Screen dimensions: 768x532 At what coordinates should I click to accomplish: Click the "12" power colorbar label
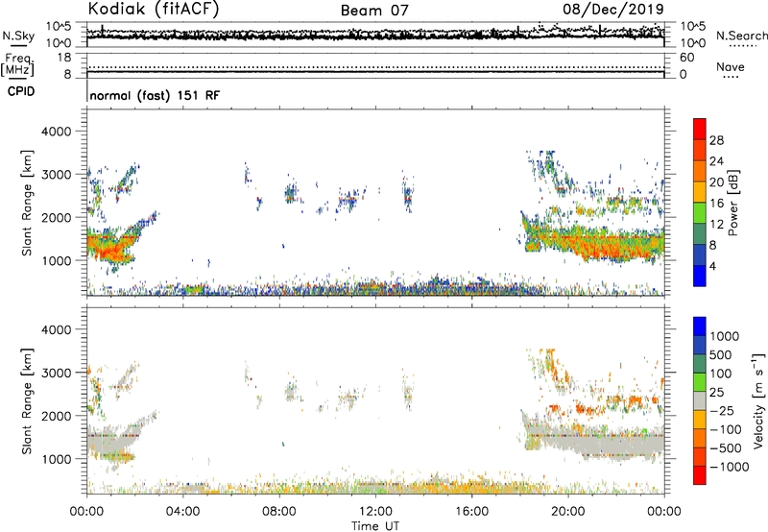(x=716, y=225)
